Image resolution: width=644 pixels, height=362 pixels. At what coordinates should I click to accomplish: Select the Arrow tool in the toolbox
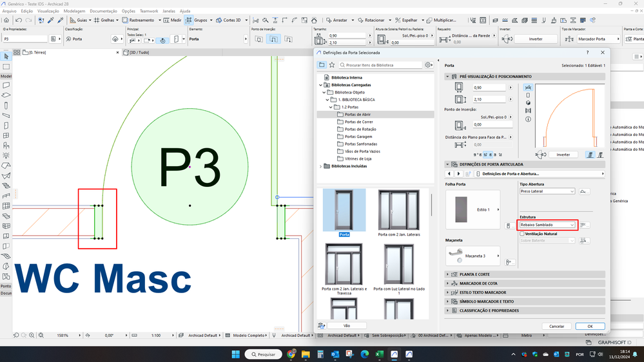6,57
